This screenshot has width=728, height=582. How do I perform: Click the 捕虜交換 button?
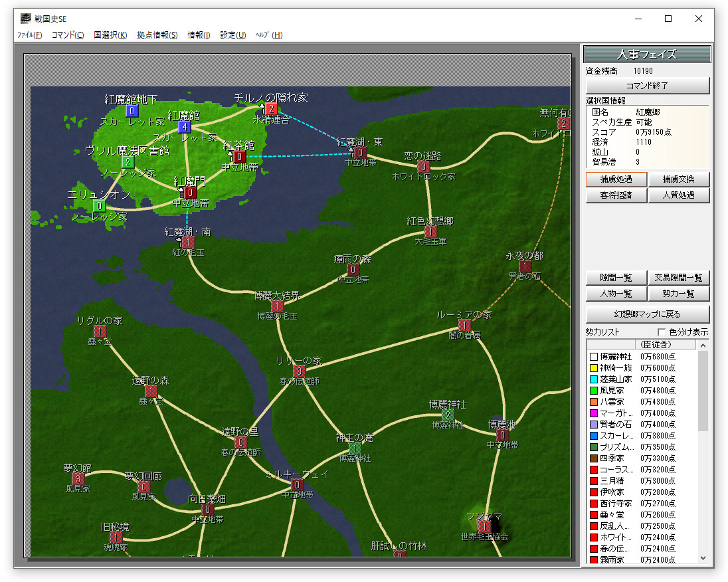(678, 179)
